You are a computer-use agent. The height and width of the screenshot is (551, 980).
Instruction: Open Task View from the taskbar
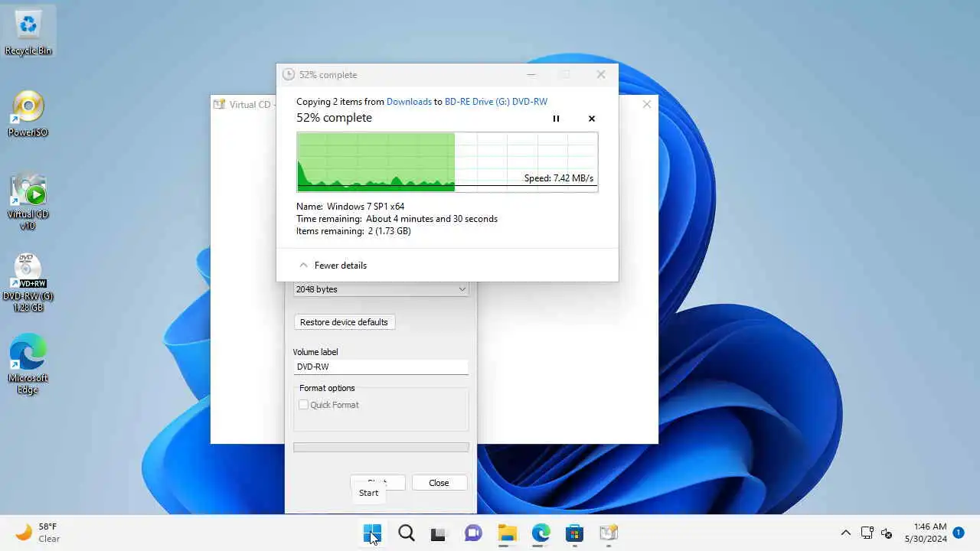click(438, 533)
